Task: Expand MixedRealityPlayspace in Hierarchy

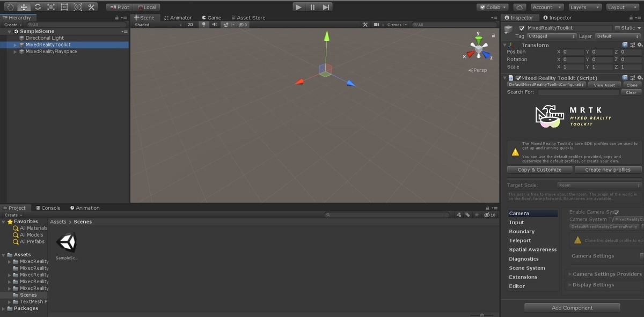Action: (x=16, y=51)
